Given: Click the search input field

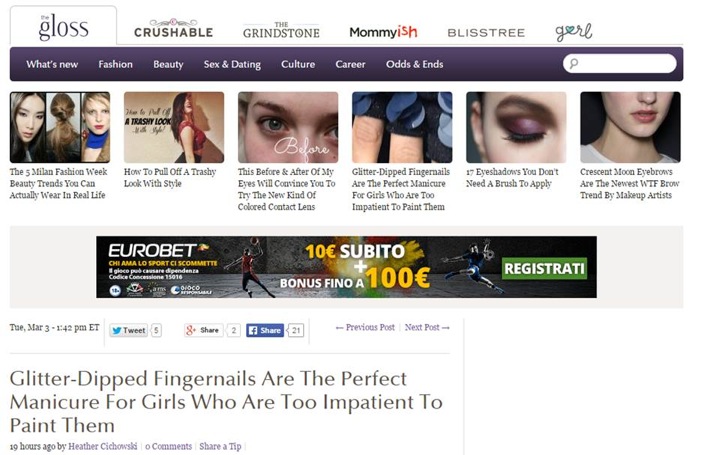Looking at the screenshot, I should 620,63.
